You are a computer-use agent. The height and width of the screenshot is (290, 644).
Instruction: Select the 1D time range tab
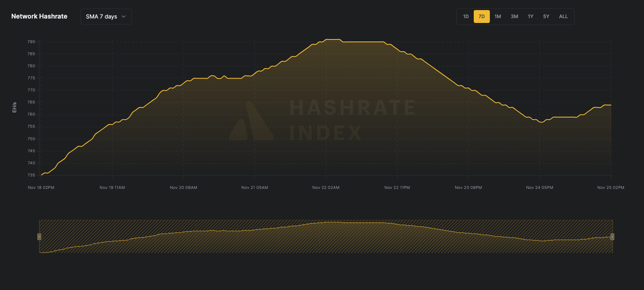[x=466, y=17]
